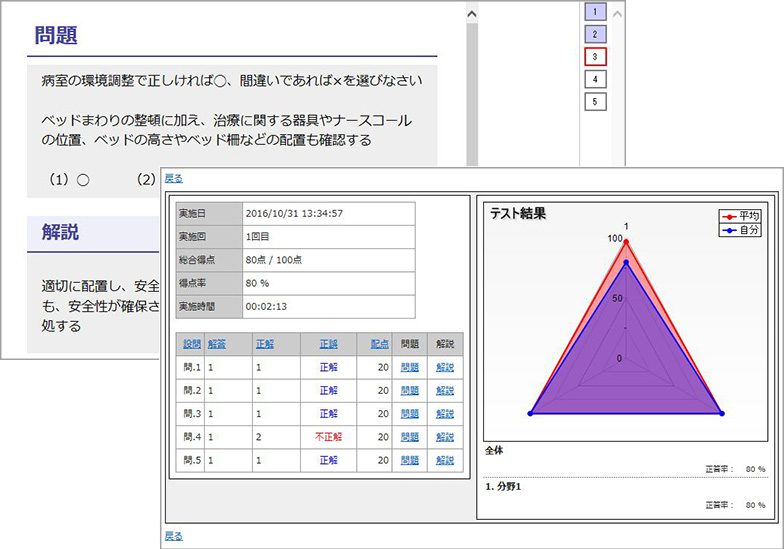
Task: Open 解説 link for 問.5
Action: 445,460
